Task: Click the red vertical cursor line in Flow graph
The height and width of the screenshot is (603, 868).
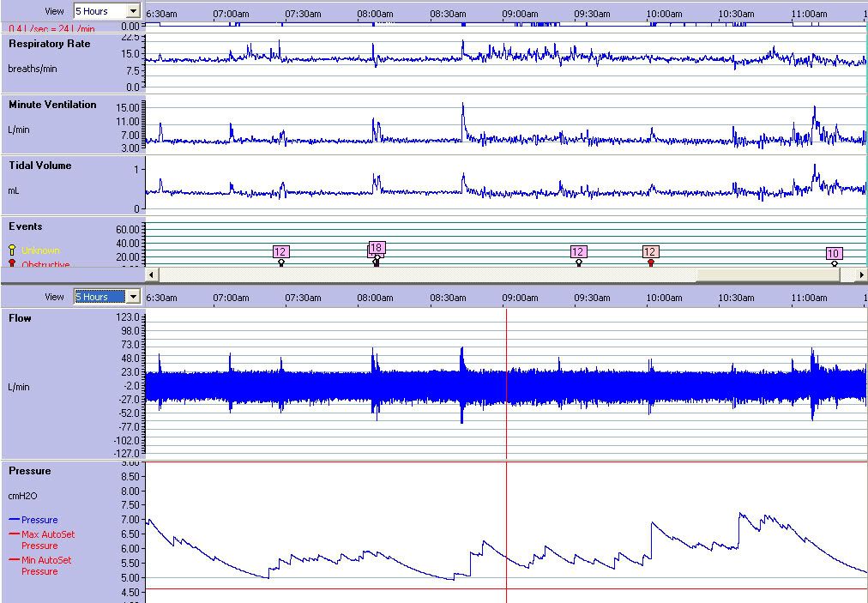Action: tap(507, 383)
